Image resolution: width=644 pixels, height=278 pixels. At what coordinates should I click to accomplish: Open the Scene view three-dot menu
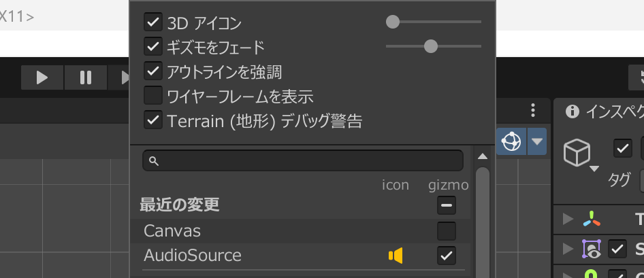(x=534, y=111)
